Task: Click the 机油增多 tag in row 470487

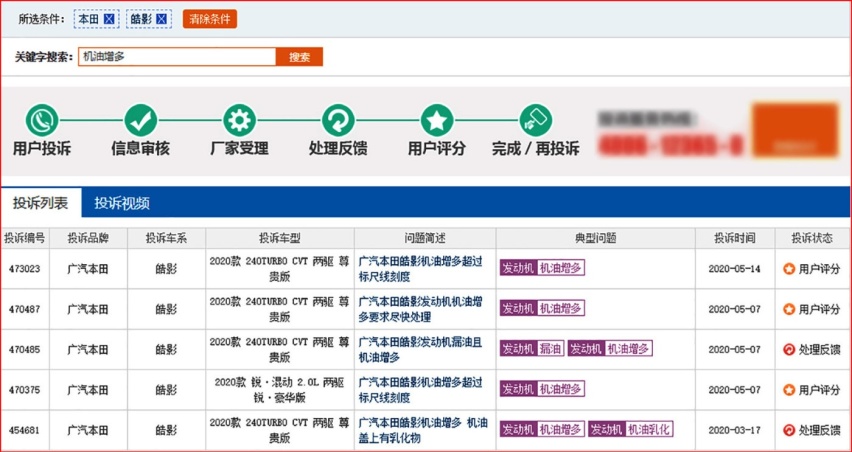Action: 542,309
